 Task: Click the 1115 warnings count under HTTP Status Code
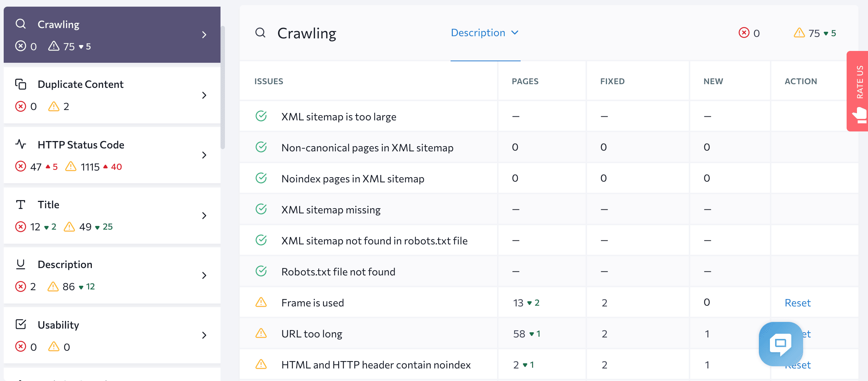[x=90, y=167]
